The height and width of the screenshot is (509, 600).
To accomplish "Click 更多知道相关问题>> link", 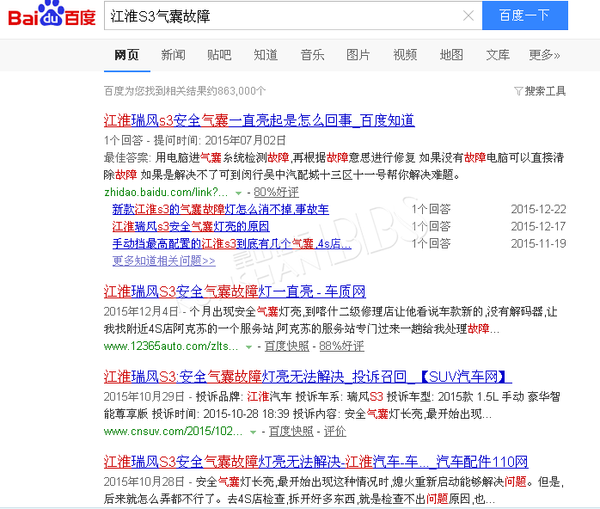I will (164, 261).
